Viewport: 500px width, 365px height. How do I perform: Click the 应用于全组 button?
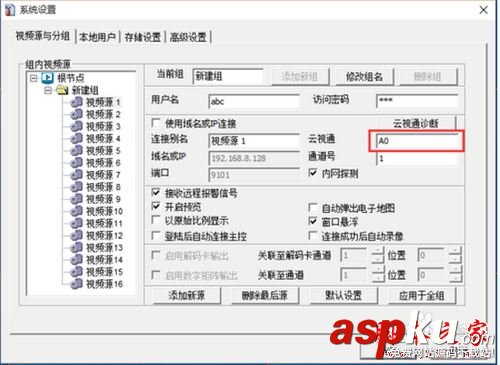(x=422, y=296)
